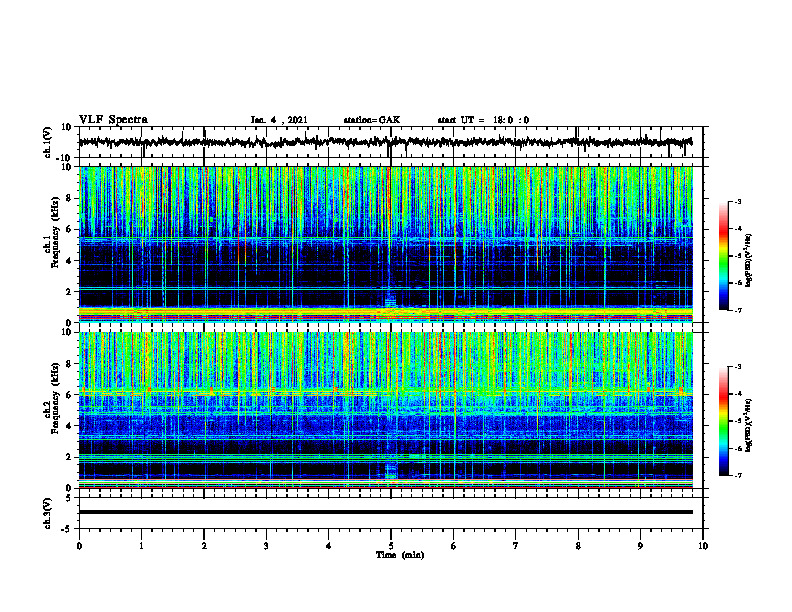
Task: Click the "station=GAK" header label
Action: [x=372, y=120]
